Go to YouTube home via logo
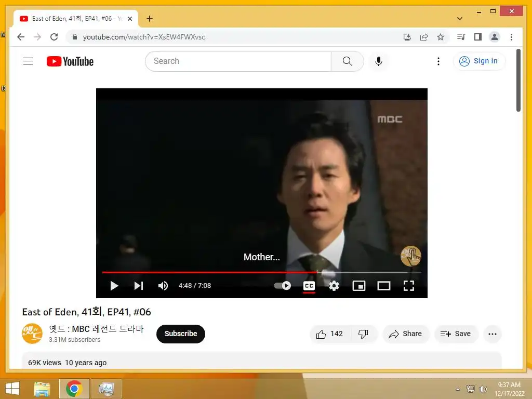 70,61
